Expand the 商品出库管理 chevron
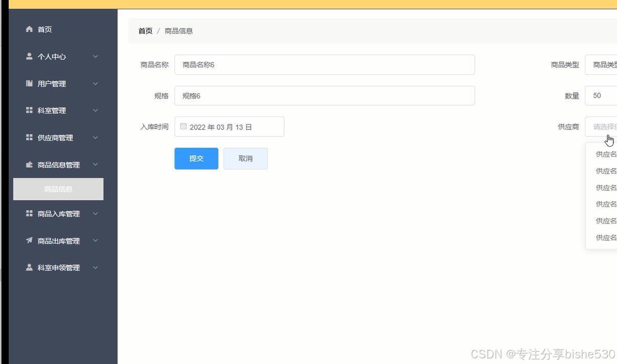The image size is (617, 364). click(x=95, y=241)
